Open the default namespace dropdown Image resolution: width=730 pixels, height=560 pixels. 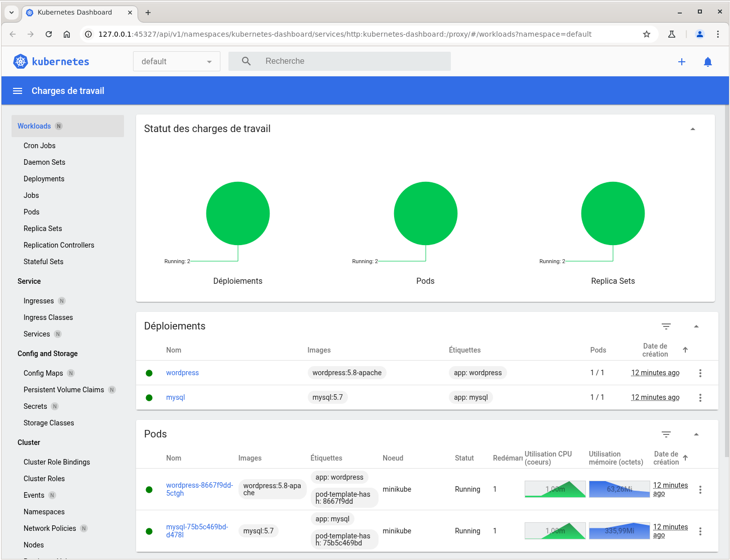click(x=177, y=61)
